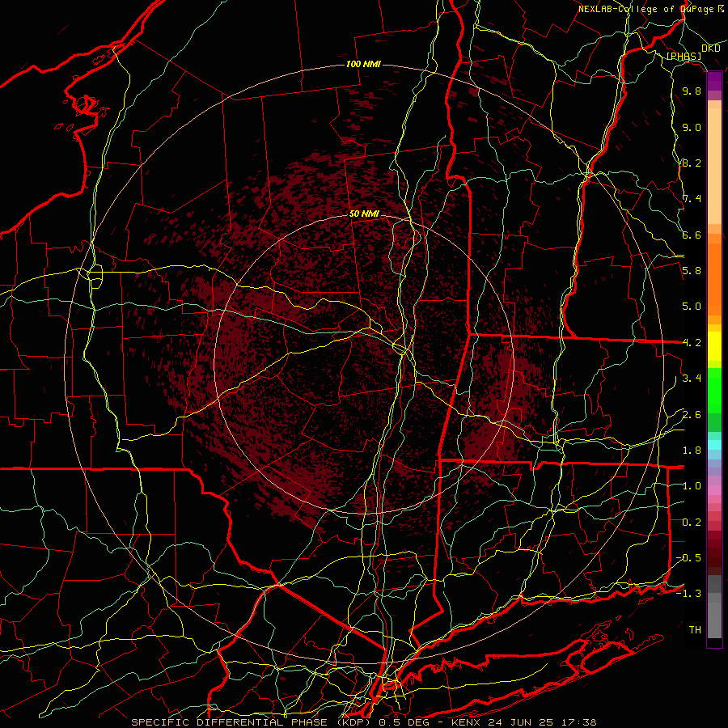Pick the pink segment of the color bar
Image resolution: width=728 pixels, height=728 pixels.
tap(714, 490)
